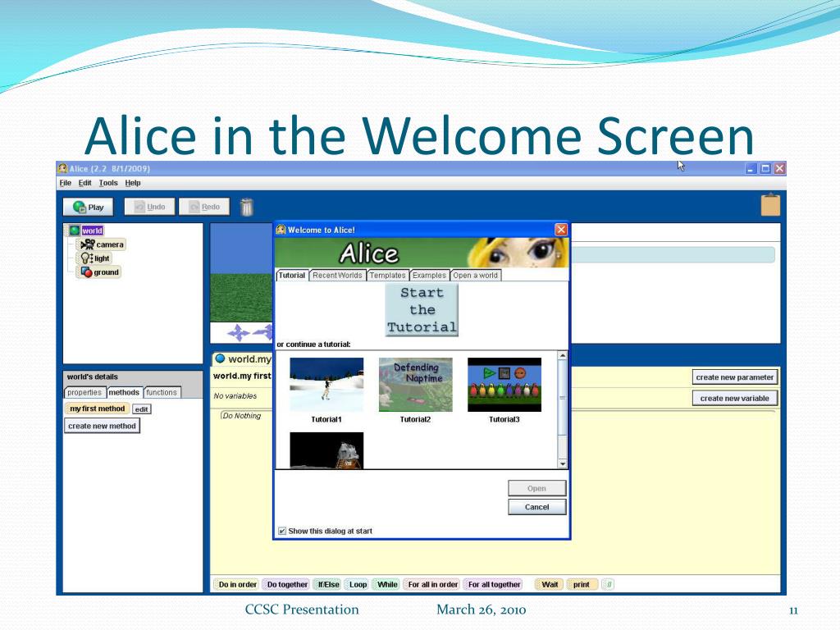Click the Do together tile
The width and height of the screenshot is (840, 630).
pos(287,584)
